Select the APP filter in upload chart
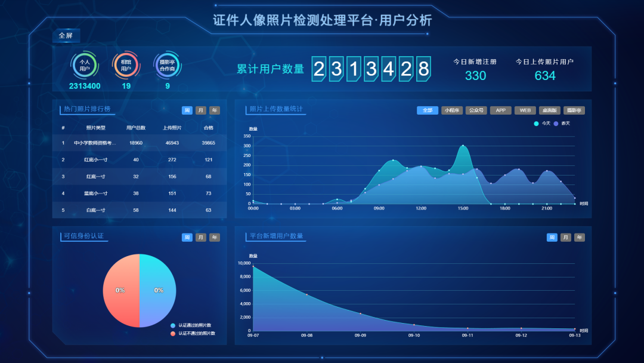This screenshot has height=363, width=644. (501, 110)
